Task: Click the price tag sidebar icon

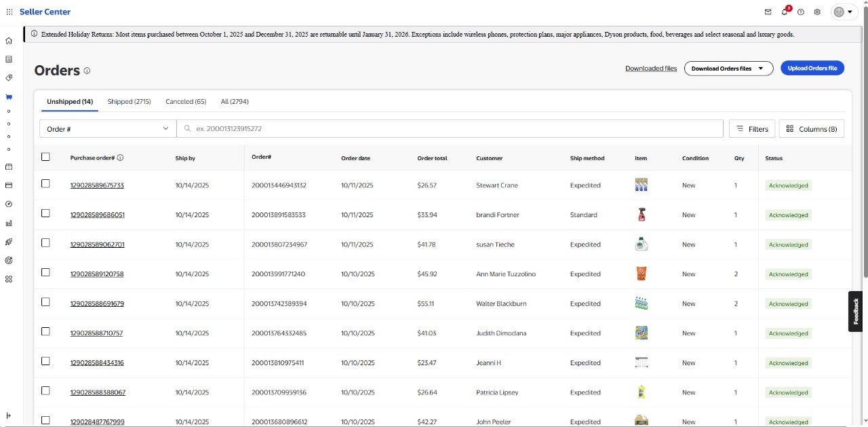Action: click(9, 78)
